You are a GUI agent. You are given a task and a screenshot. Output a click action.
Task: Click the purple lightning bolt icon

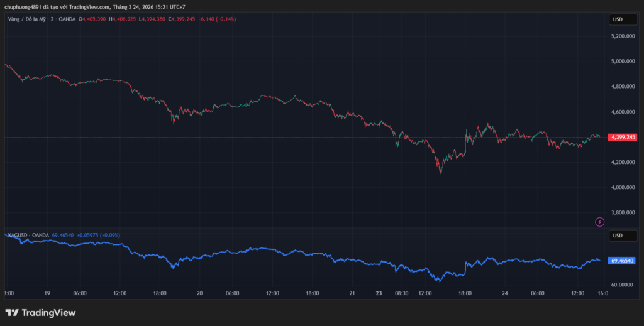coord(599,222)
